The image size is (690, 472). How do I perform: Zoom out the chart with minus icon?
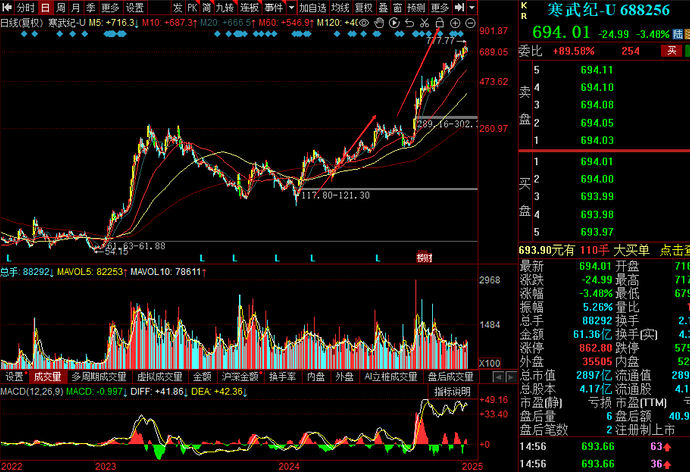click(470, 22)
